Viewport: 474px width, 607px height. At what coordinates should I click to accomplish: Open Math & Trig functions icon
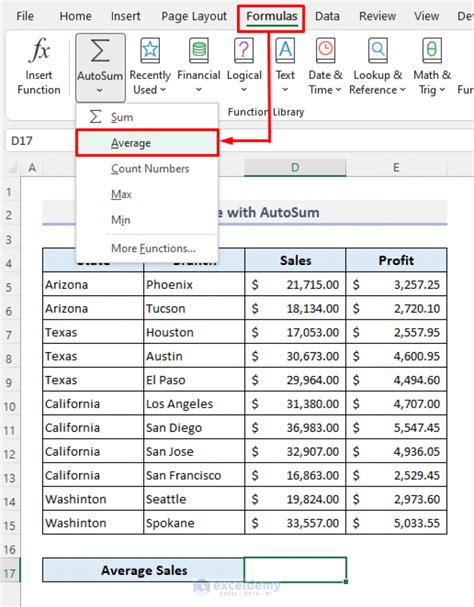tap(432, 51)
